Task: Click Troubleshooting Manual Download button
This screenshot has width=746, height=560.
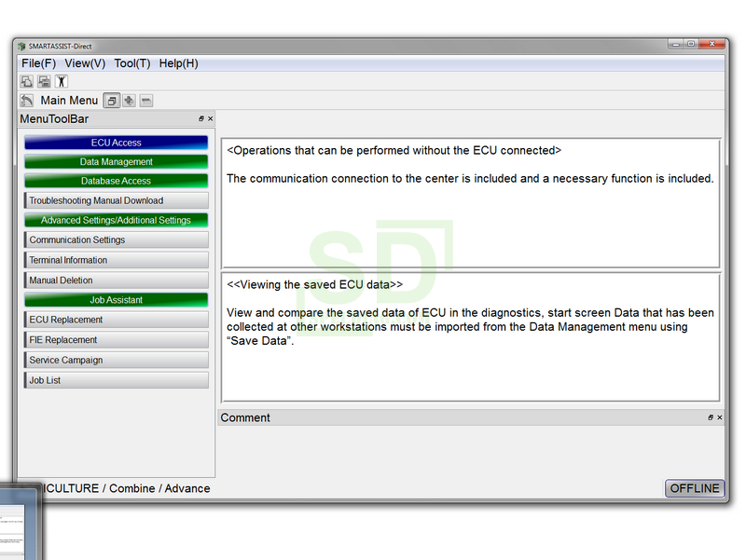Action: tap(117, 200)
